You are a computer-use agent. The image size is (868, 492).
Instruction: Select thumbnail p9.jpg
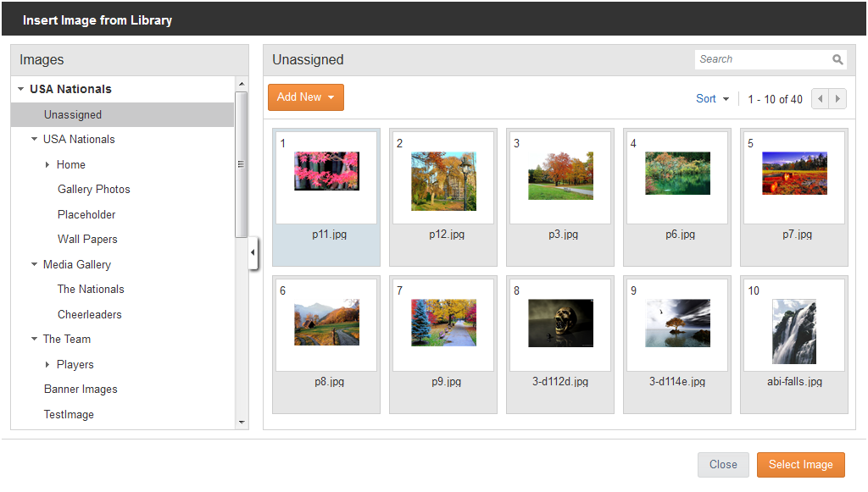click(x=443, y=345)
